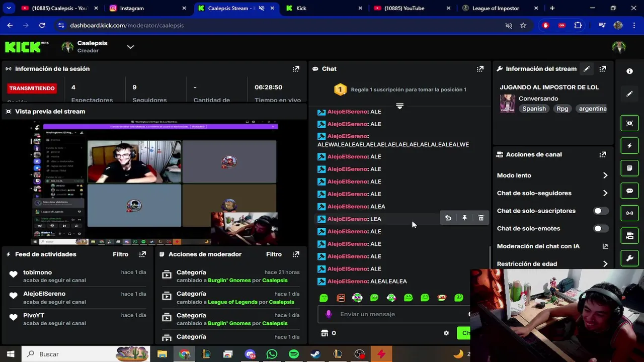644x362 pixels.
Task: Open Moderación del chat con IA
Action: [552, 246]
